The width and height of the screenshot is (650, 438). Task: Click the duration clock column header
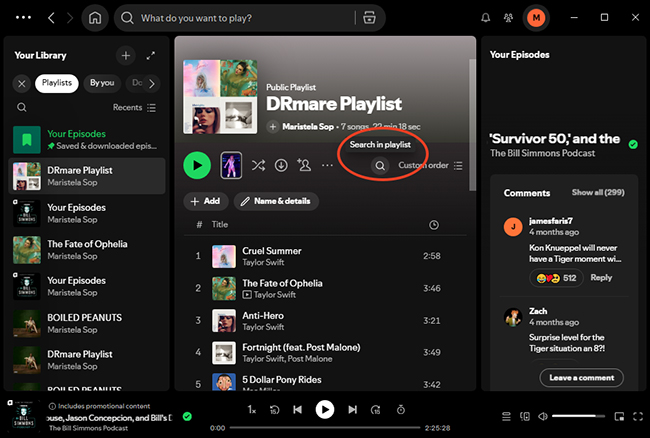(x=434, y=225)
